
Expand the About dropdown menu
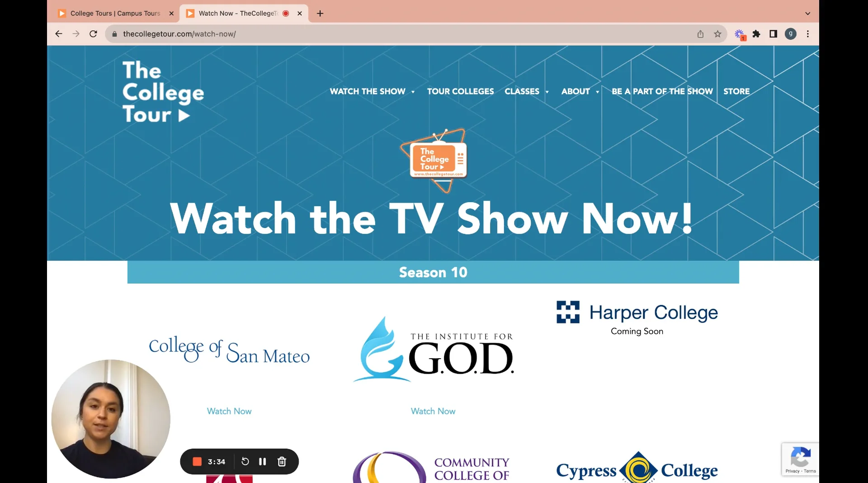[x=580, y=91]
